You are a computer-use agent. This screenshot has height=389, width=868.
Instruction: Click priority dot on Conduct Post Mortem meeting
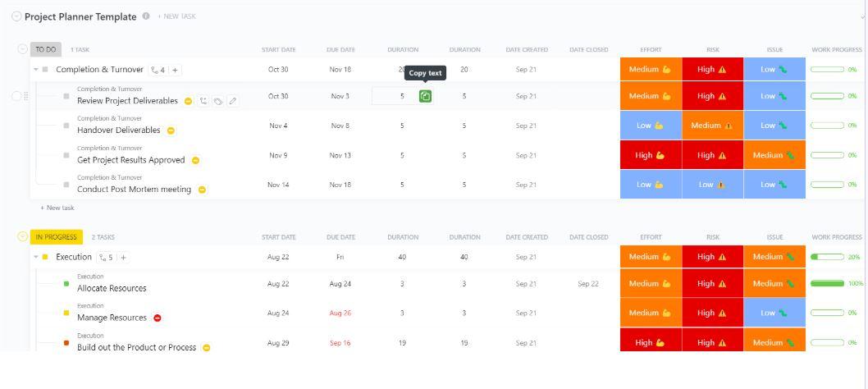[x=202, y=190]
